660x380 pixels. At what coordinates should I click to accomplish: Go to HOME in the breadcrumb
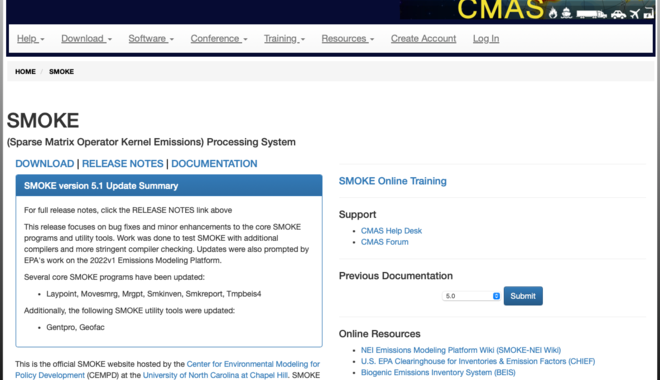tap(25, 72)
